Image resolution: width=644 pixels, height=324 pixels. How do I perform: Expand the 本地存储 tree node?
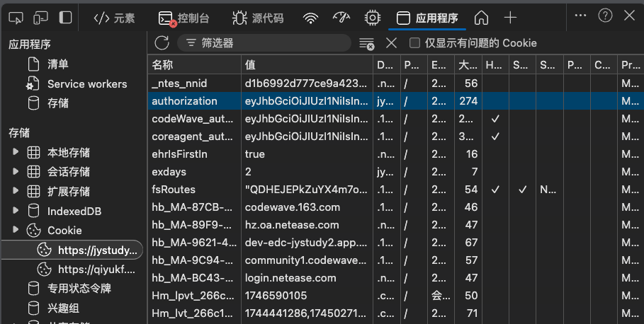tap(16, 152)
